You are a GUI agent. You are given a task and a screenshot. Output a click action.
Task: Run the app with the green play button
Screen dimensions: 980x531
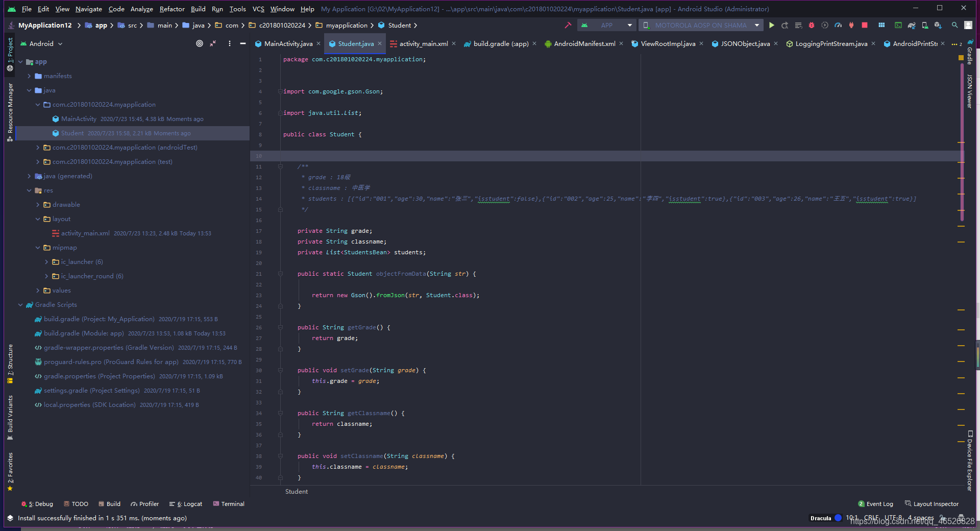pyautogui.click(x=772, y=25)
